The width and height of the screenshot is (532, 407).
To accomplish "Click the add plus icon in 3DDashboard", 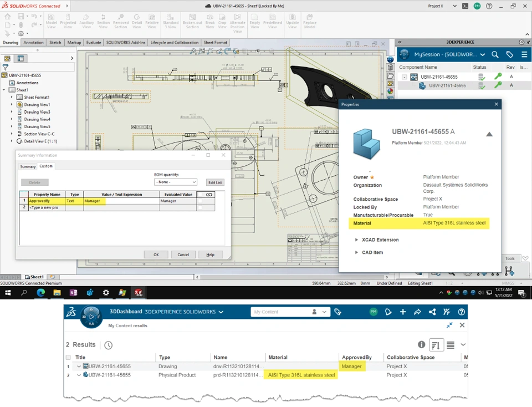I will coord(403,312).
